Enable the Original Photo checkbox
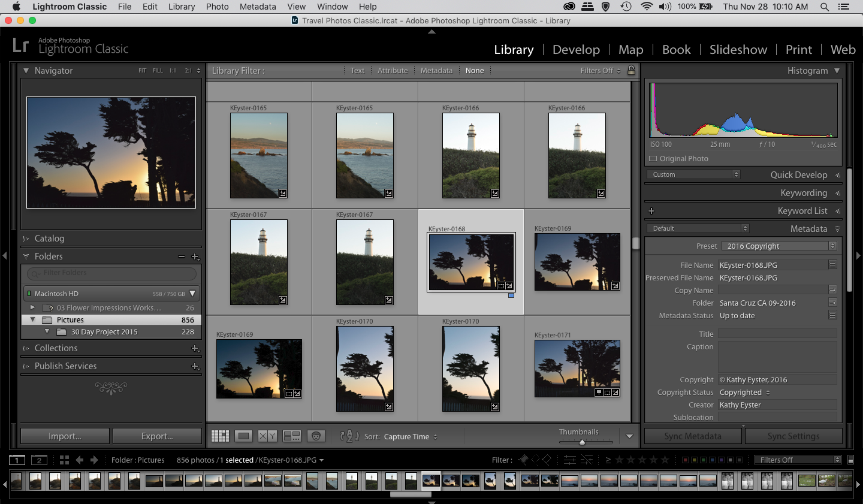Viewport: 863px width, 504px height. (x=652, y=158)
